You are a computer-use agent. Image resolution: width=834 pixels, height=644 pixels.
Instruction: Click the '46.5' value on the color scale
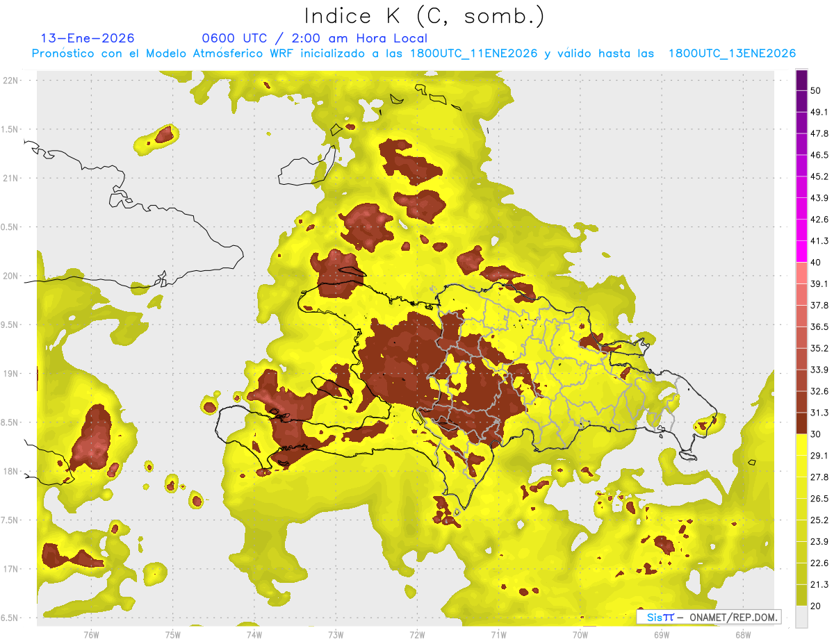(819, 155)
